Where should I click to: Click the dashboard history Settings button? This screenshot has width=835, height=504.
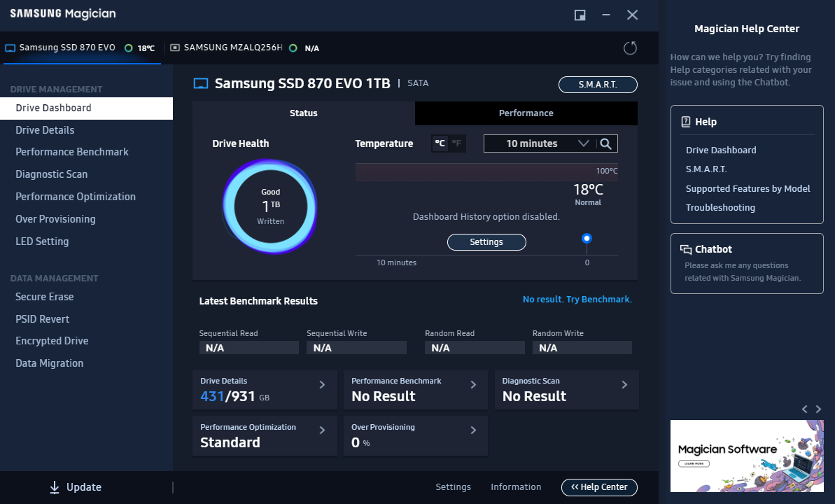(x=486, y=242)
